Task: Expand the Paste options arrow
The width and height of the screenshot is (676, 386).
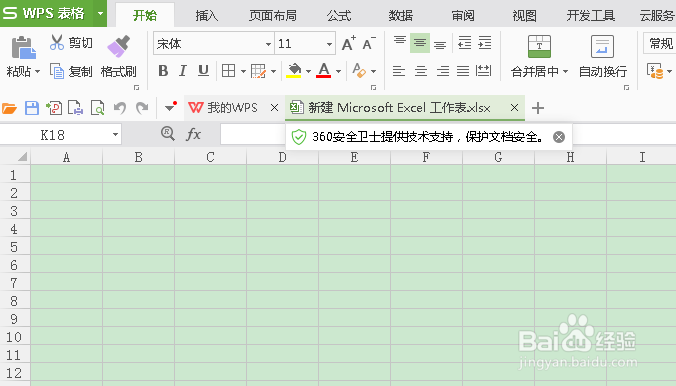Action: coord(38,72)
